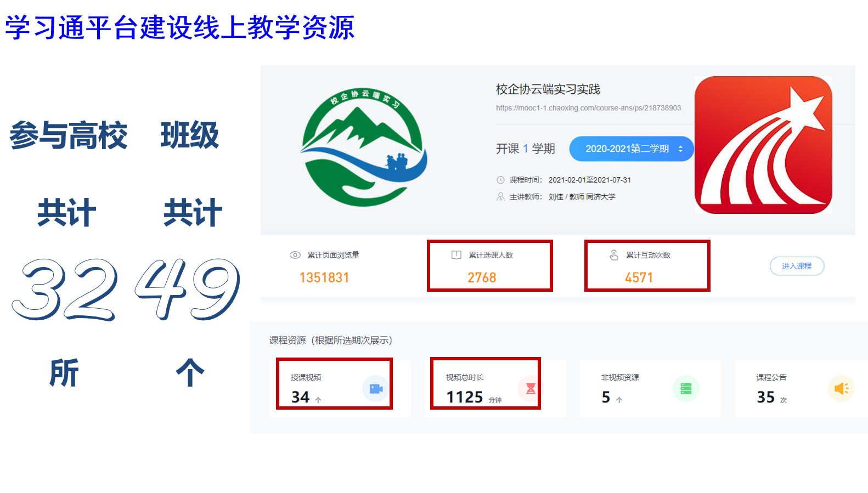Click the hand pointer interaction icon

[614, 255]
